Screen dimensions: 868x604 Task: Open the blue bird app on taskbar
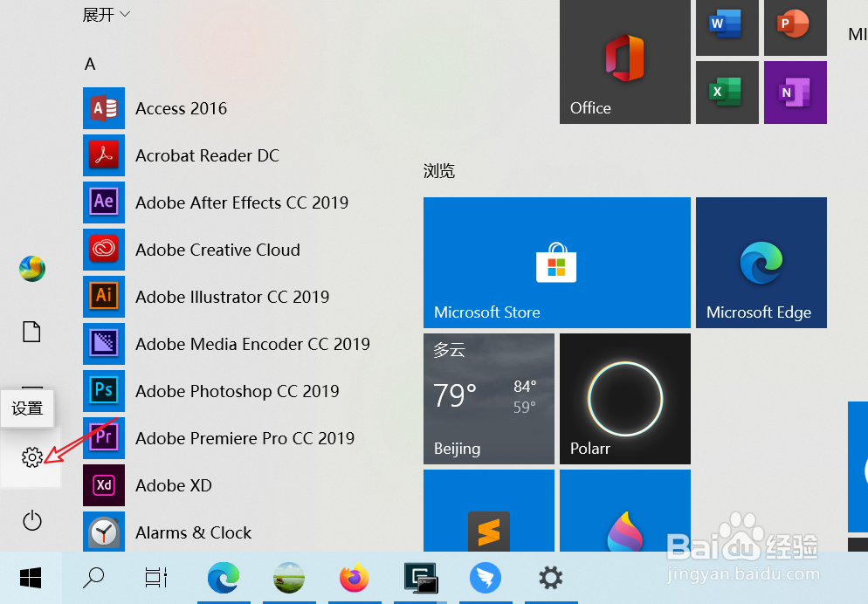pos(486,578)
